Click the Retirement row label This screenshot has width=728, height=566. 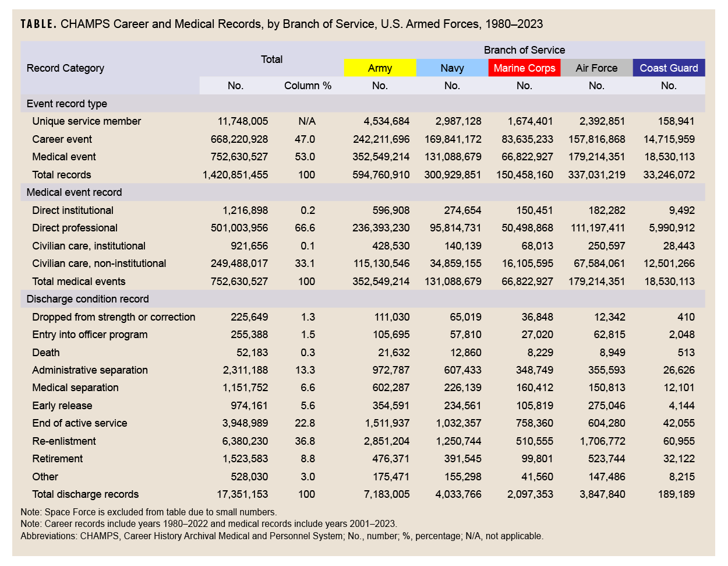pyautogui.click(x=58, y=459)
